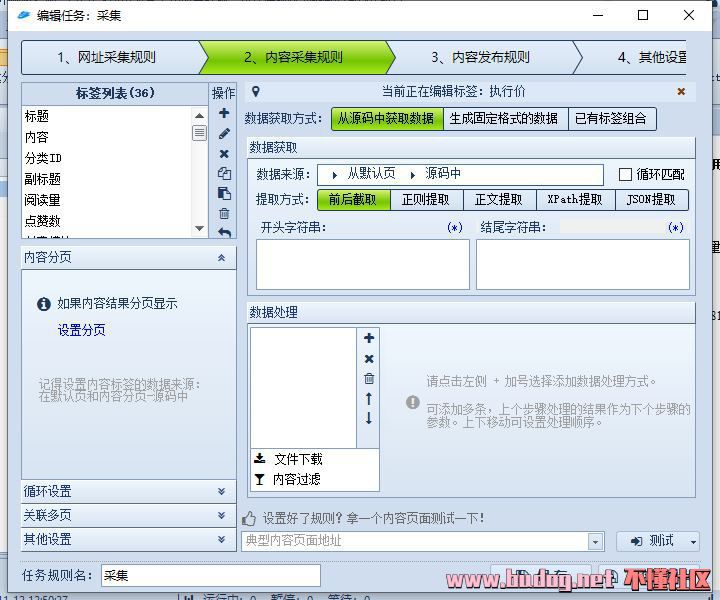
Task: Move the processing step up with the arrow
Action: coord(369,398)
